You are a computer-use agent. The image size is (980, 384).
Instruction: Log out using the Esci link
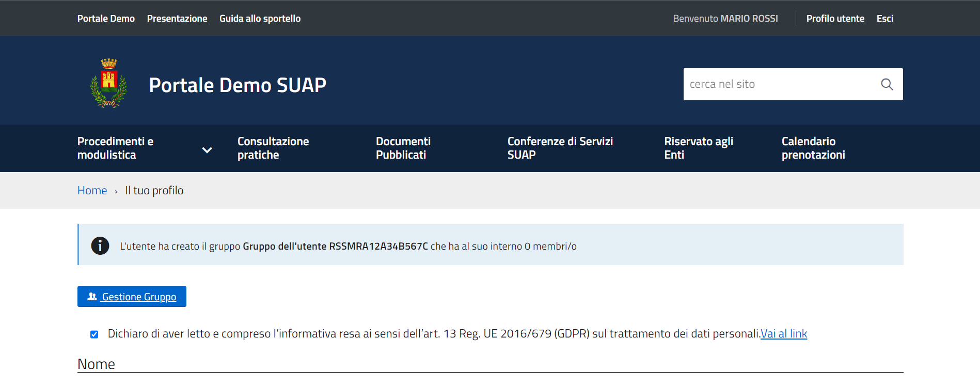tap(884, 19)
